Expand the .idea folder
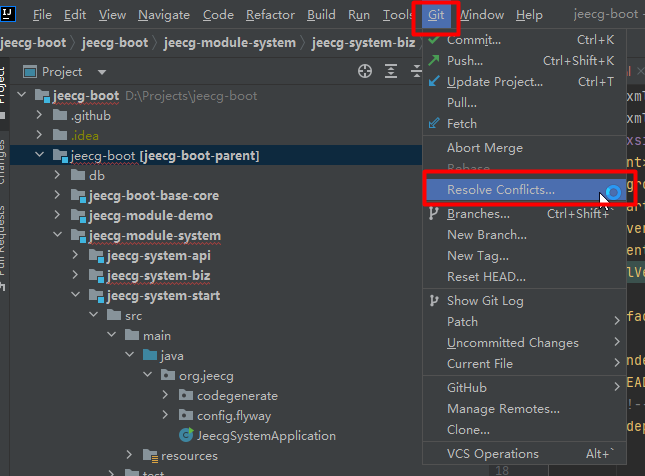Viewport: 645px width, 476px height. point(39,135)
